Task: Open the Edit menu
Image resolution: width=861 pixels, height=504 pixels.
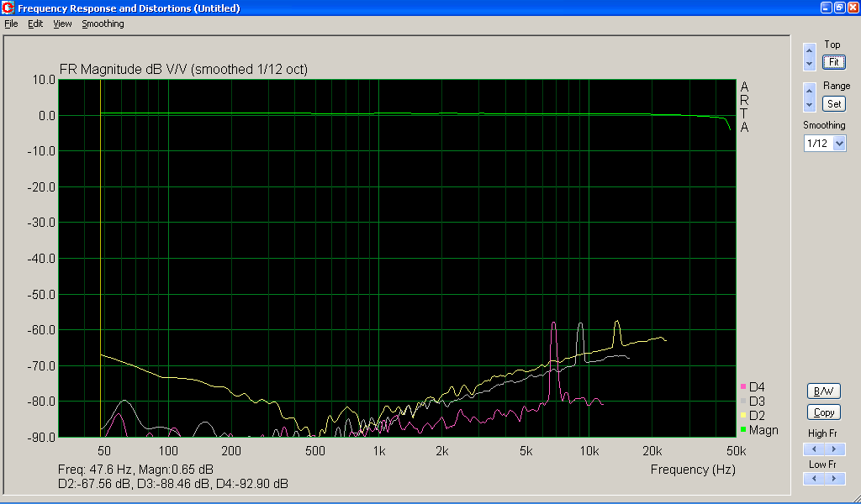Action: pos(35,24)
